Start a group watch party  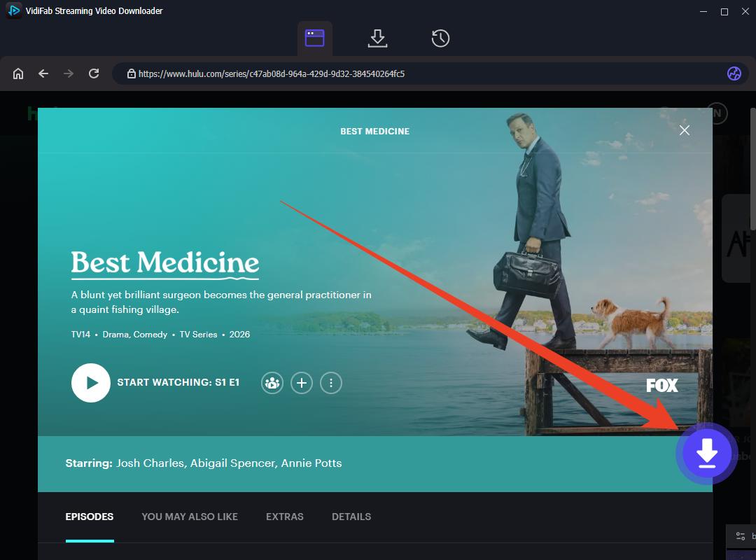[272, 383]
